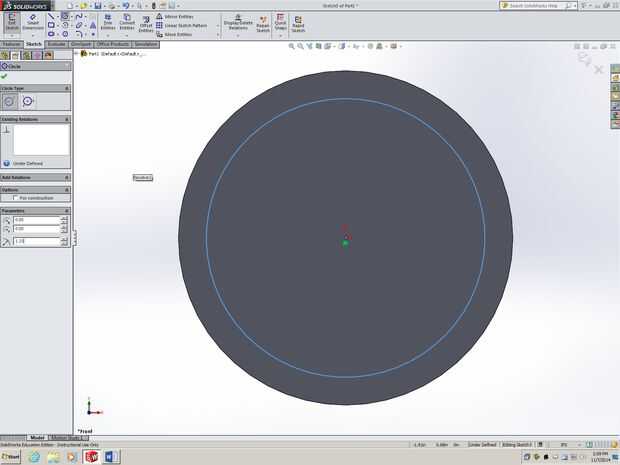Click the Search SolidWorks Help box

coord(536,6)
